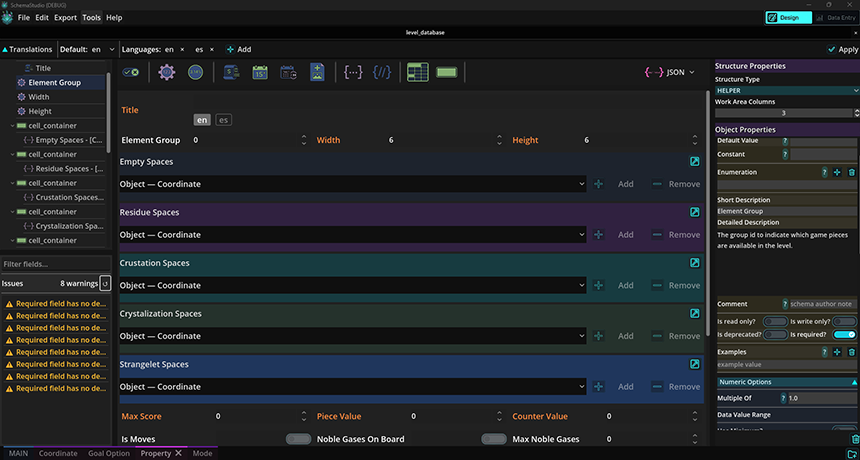Click the Enumeration trash icon
Image resolution: width=860 pixels, height=460 pixels.
(851, 172)
